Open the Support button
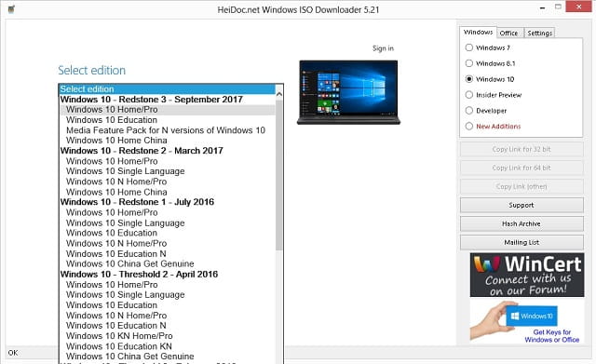 (521, 205)
